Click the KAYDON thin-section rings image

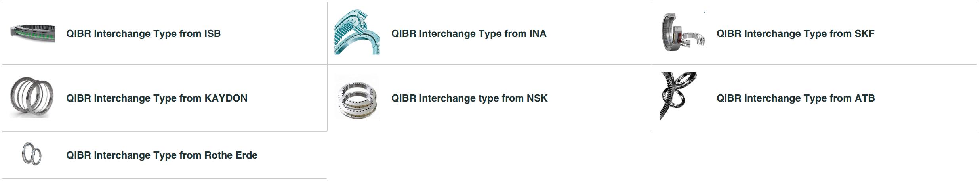click(31, 98)
